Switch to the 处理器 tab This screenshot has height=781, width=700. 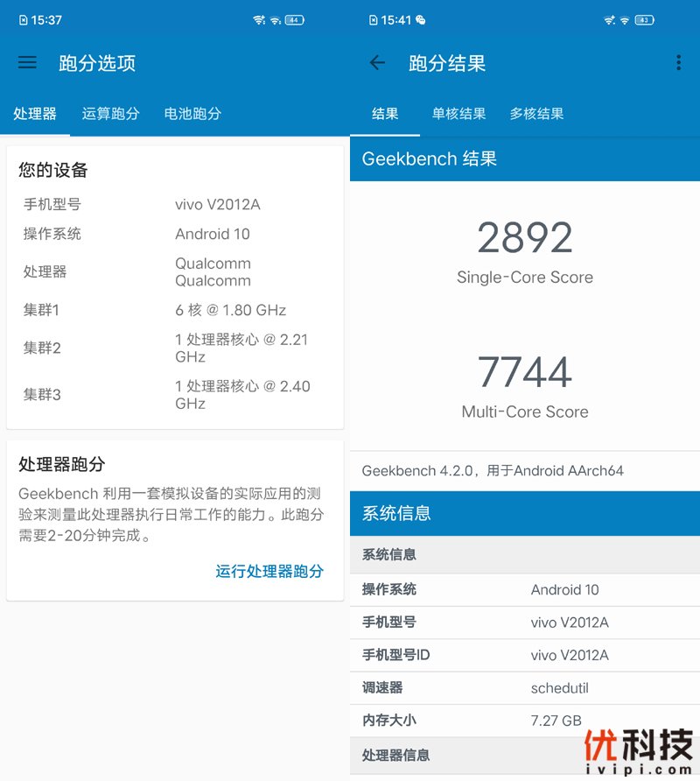coord(35,114)
